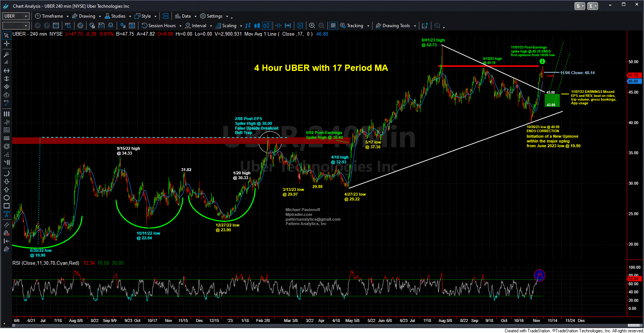Screen dimensions: 644x333
Task: Click the stacked layout icon beside Style
Action: pos(165,16)
